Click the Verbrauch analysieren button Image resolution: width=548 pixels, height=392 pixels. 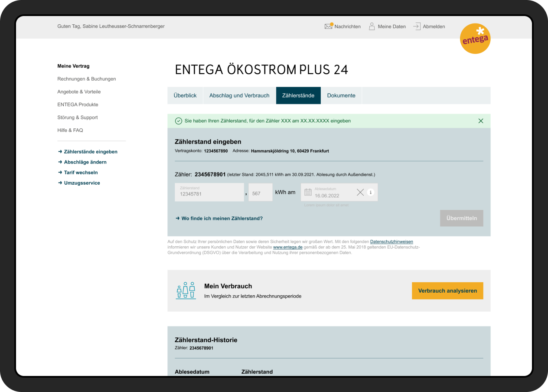(447, 291)
